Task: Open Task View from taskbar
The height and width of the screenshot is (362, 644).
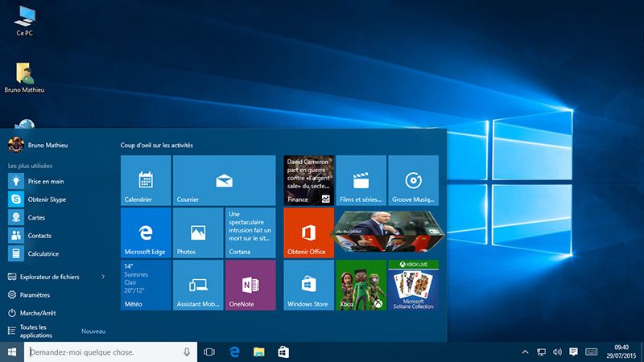Action: click(209, 352)
